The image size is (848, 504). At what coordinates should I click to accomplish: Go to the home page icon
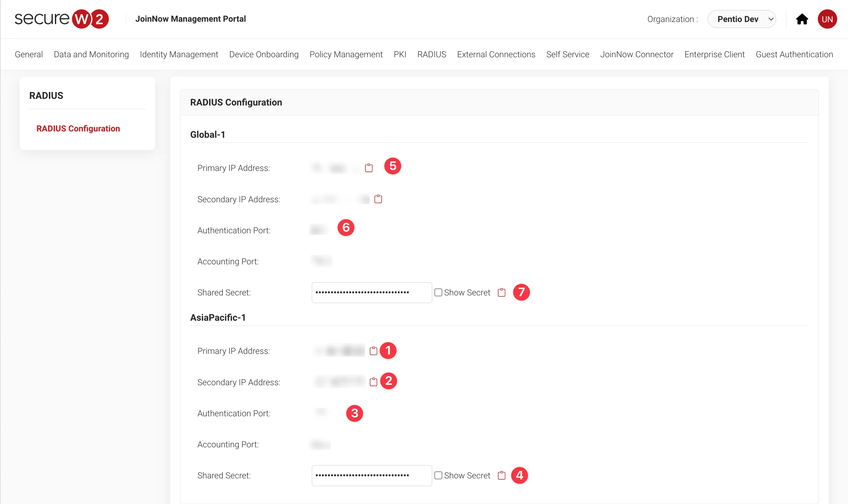802,19
